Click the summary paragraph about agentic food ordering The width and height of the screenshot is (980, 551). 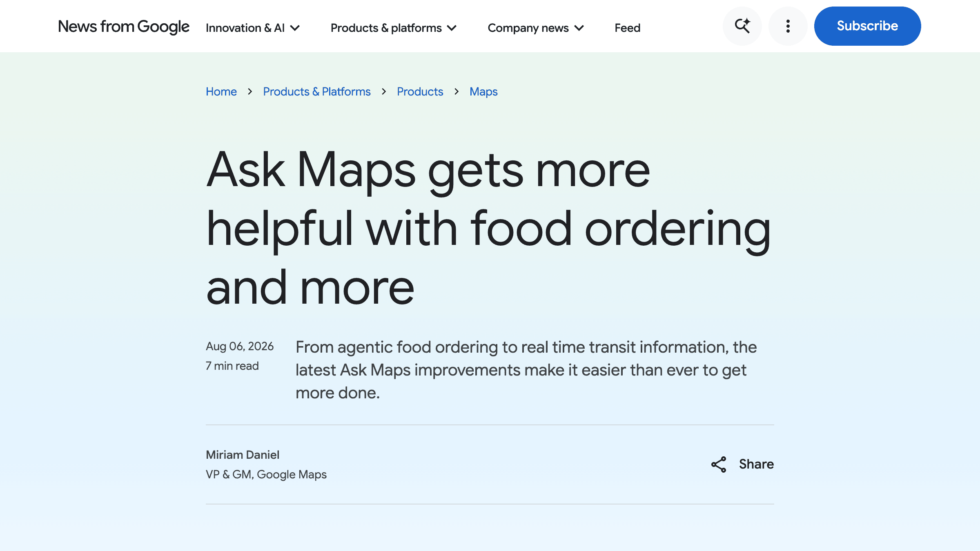coord(526,370)
